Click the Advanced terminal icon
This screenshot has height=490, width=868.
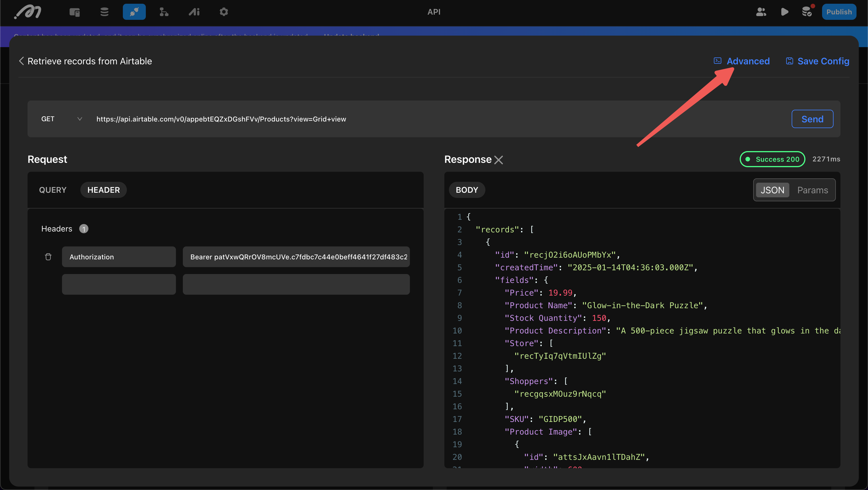coord(717,61)
